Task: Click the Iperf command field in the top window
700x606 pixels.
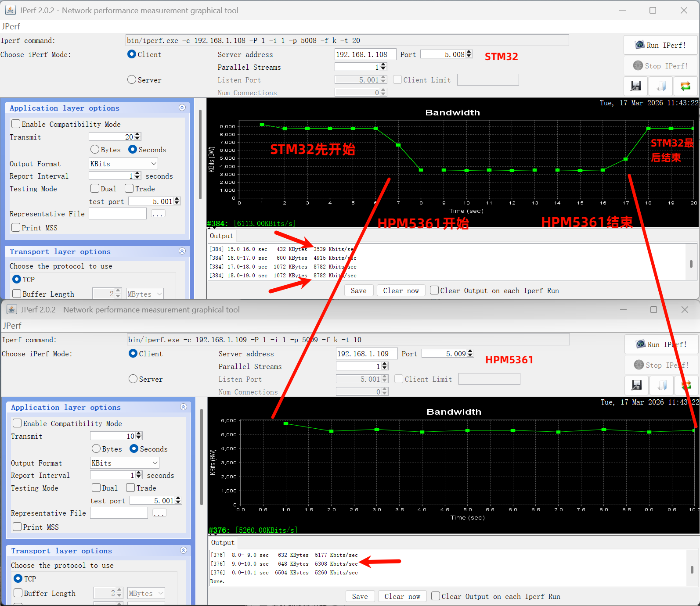Action: 347,40
